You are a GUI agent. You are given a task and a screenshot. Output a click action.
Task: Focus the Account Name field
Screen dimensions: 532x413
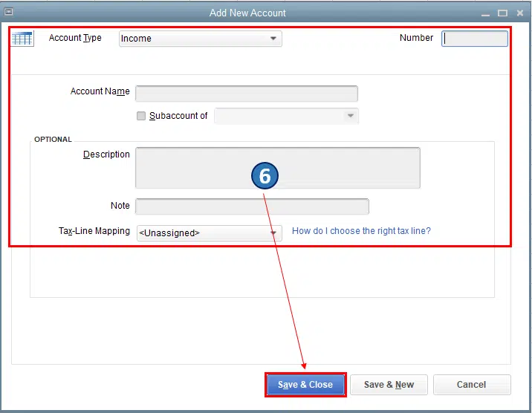pyautogui.click(x=247, y=94)
